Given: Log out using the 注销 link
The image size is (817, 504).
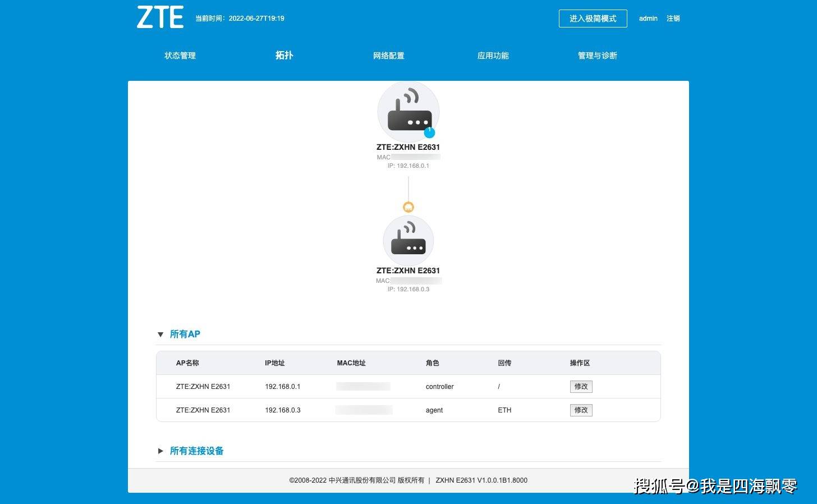Looking at the screenshot, I should click(673, 19).
